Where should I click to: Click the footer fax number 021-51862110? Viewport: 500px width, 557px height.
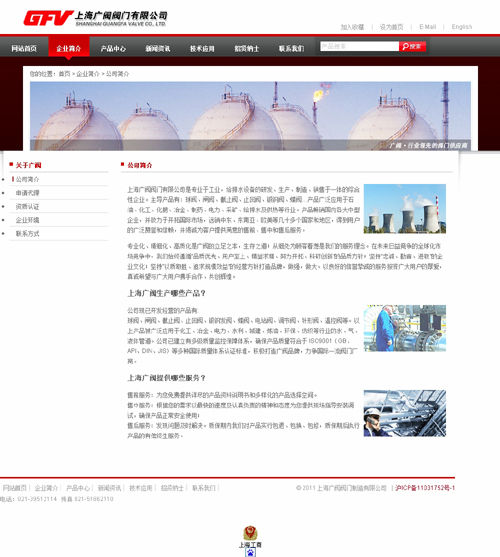tap(94, 499)
